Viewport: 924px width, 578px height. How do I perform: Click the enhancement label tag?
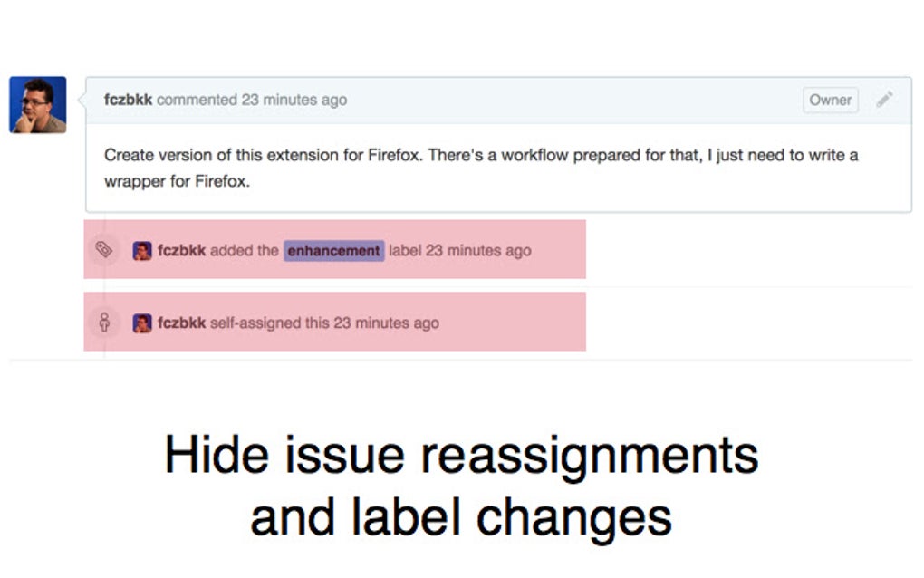(x=333, y=251)
